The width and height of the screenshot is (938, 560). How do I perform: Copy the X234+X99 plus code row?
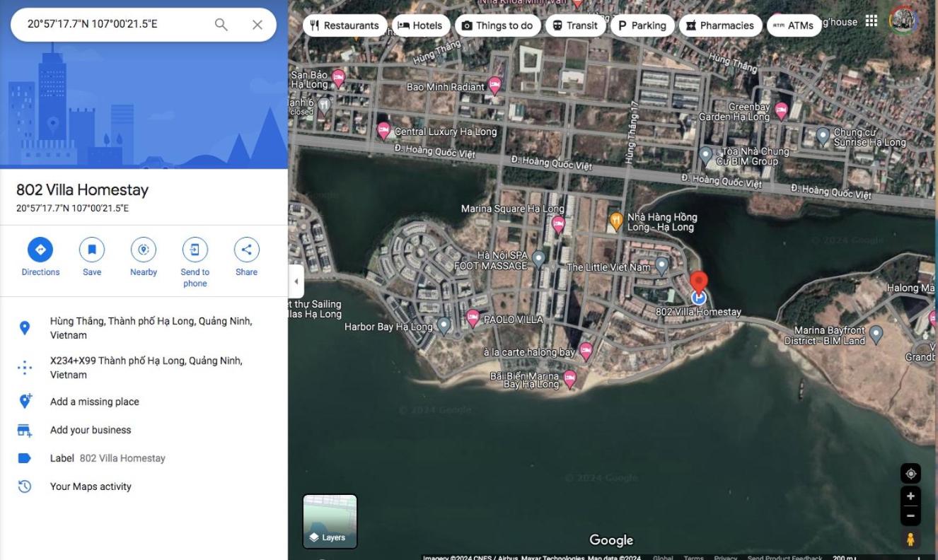[144, 368]
